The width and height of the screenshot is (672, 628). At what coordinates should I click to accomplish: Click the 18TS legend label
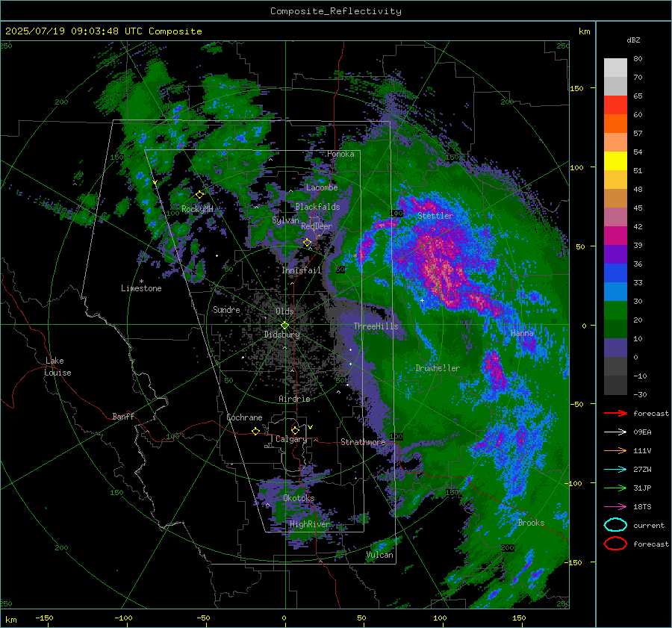pyautogui.click(x=642, y=507)
